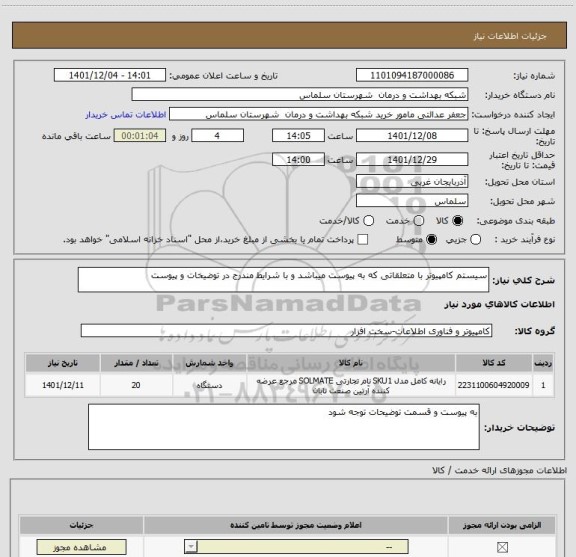The height and width of the screenshot is (557, 576).
Task: Select the خدمت radio button
Action: [419, 220]
